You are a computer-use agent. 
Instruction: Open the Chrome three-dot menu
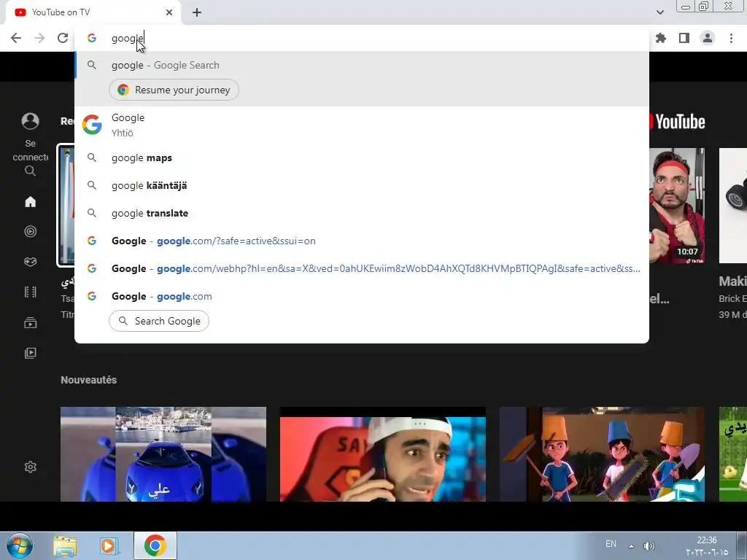731,38
